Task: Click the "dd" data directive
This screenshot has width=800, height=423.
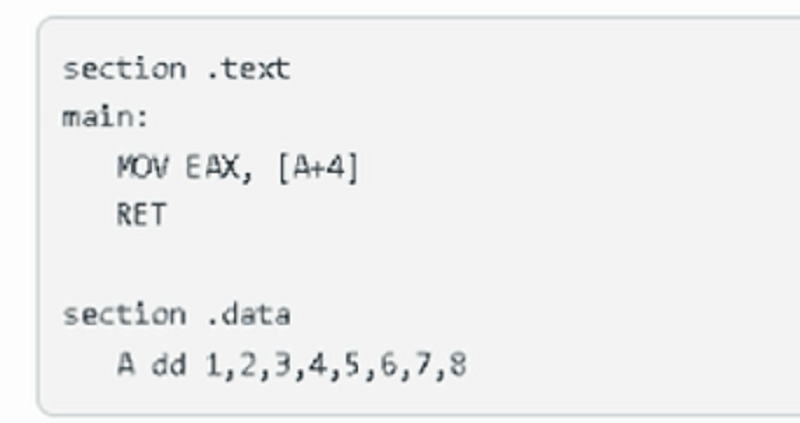Action: pos(168,364)
